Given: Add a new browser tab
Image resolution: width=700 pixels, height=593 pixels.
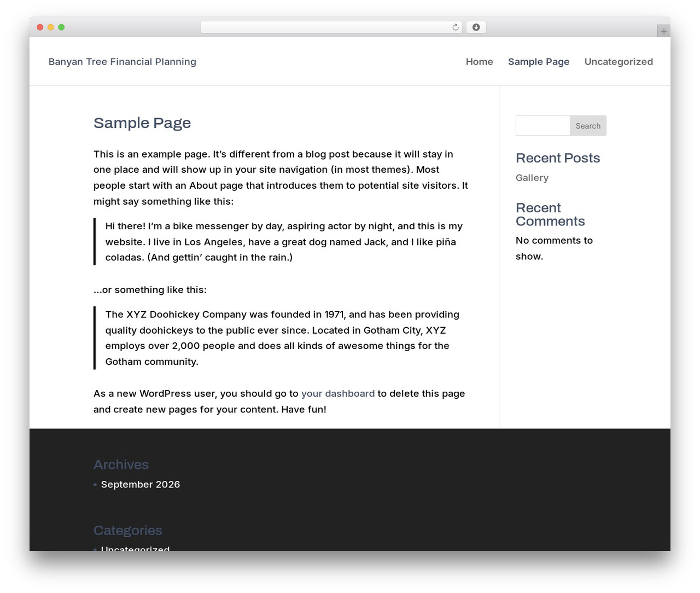Looking at the screenshot, I should (x=663, y=31).
